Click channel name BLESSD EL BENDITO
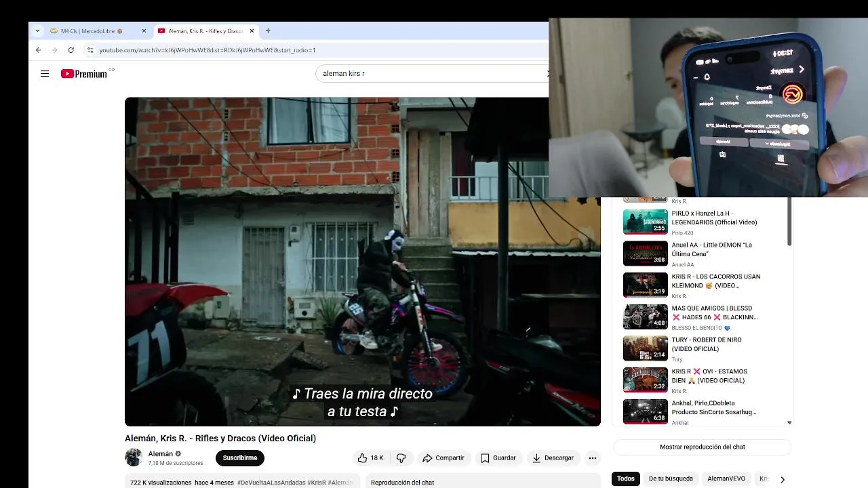The width and height of the screenshot is (868, 488). [701, 328]
